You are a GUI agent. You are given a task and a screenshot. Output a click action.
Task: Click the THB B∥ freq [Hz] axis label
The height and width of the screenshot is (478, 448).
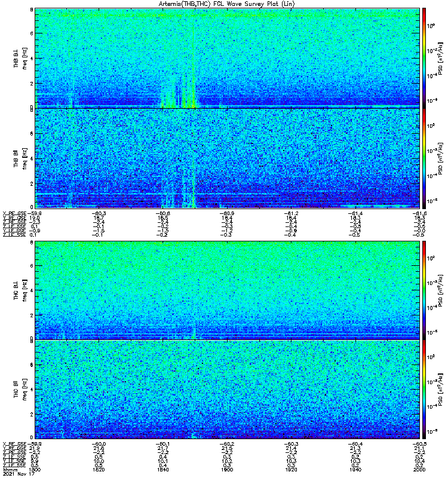pyautogui.click(x=20, y=158)
